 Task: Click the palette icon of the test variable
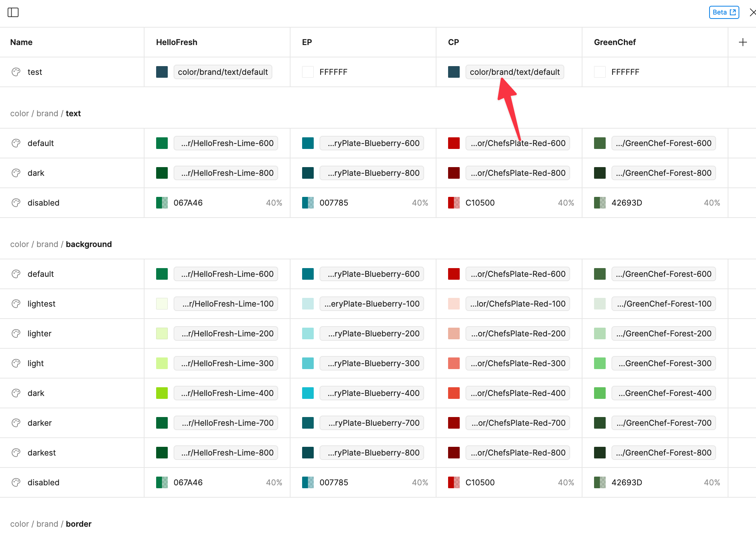click(x=16, y=72)
